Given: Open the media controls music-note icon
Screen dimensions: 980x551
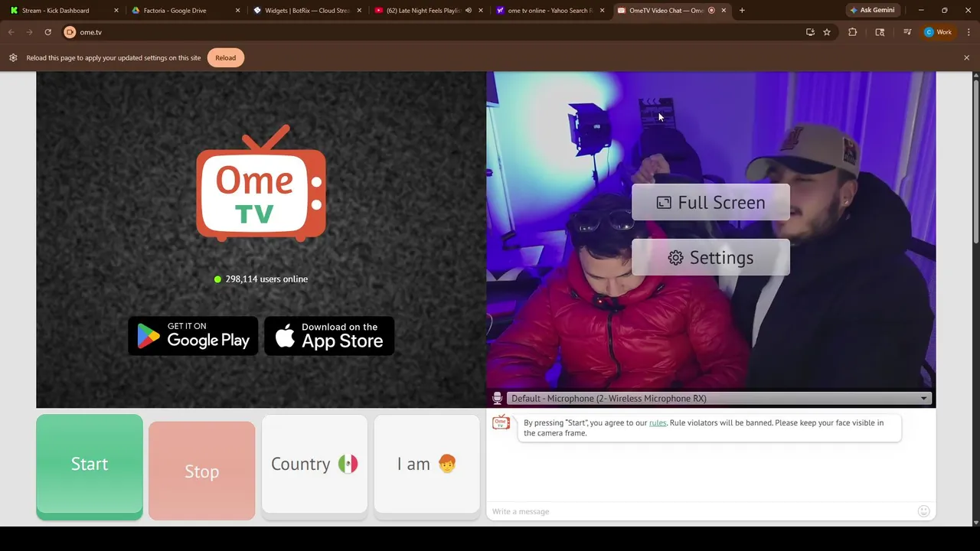Looking at the screenshot, I should click(907, 32).
